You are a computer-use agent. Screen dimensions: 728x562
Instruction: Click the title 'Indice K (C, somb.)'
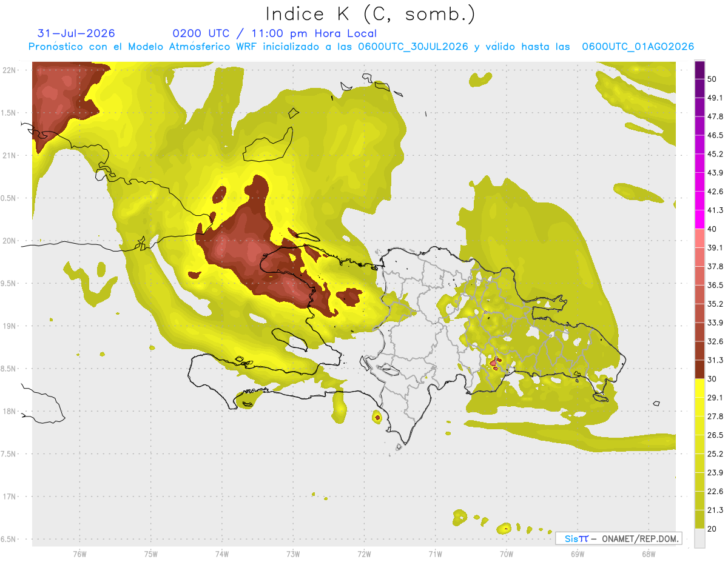369,14
